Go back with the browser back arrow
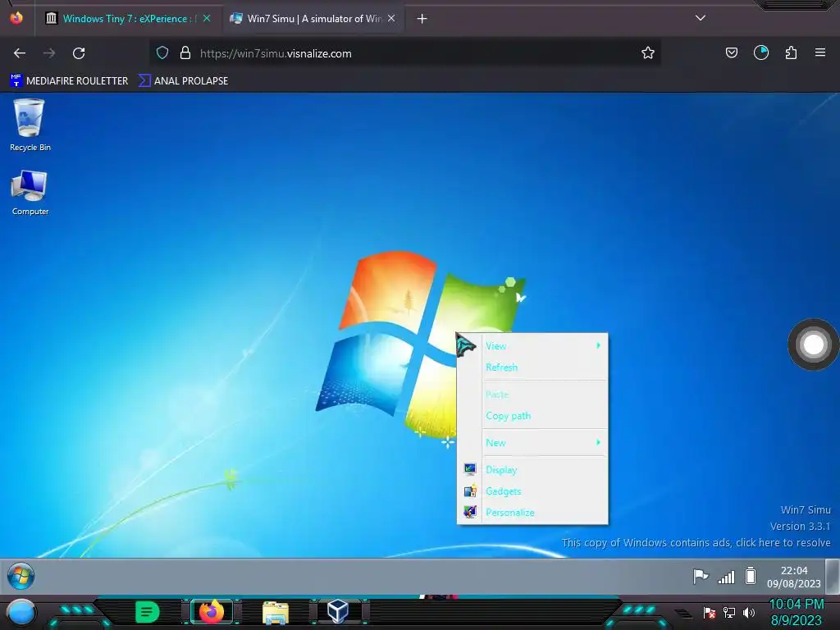Screen dimensions: 840x630 pyautogui.click(x=20, y=53)
